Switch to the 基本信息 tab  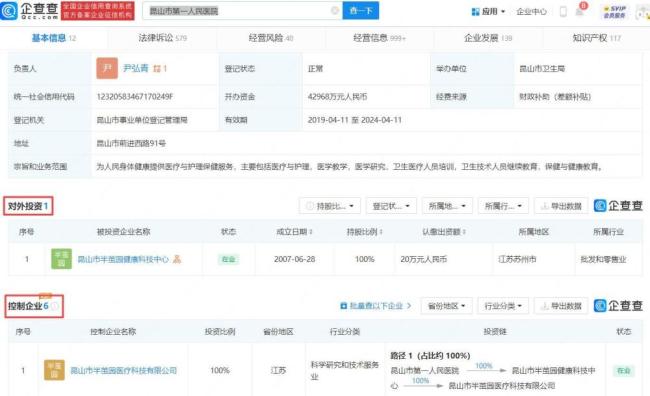click(53, 38)
